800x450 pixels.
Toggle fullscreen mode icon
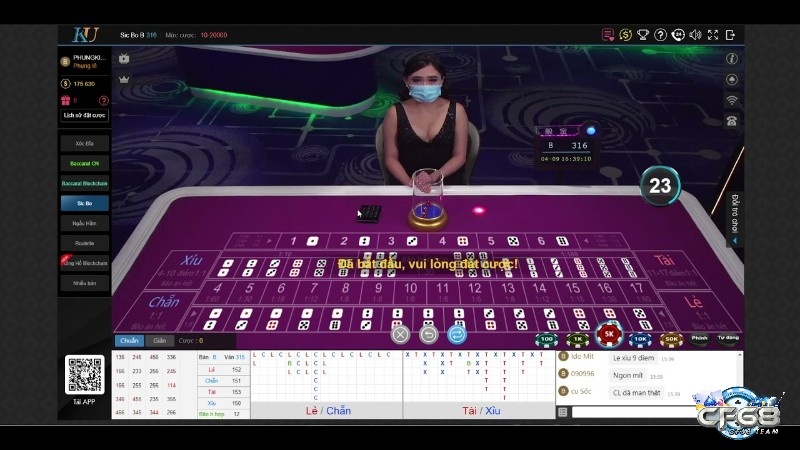point(713,35)
